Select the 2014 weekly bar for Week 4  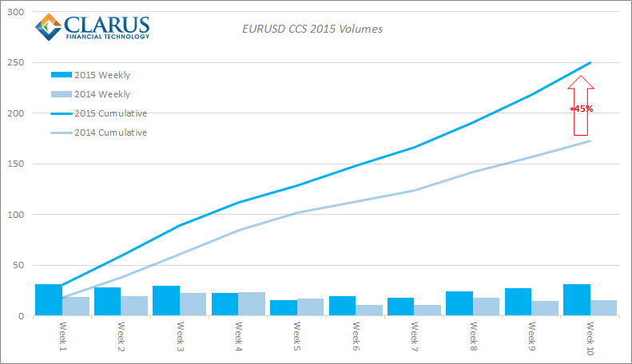click(x=252, y=304)
